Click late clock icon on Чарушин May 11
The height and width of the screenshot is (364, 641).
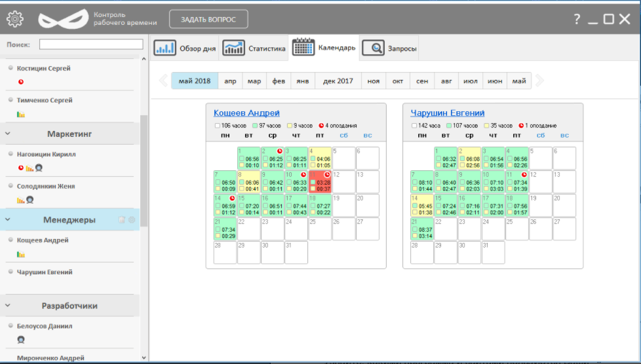524,175
